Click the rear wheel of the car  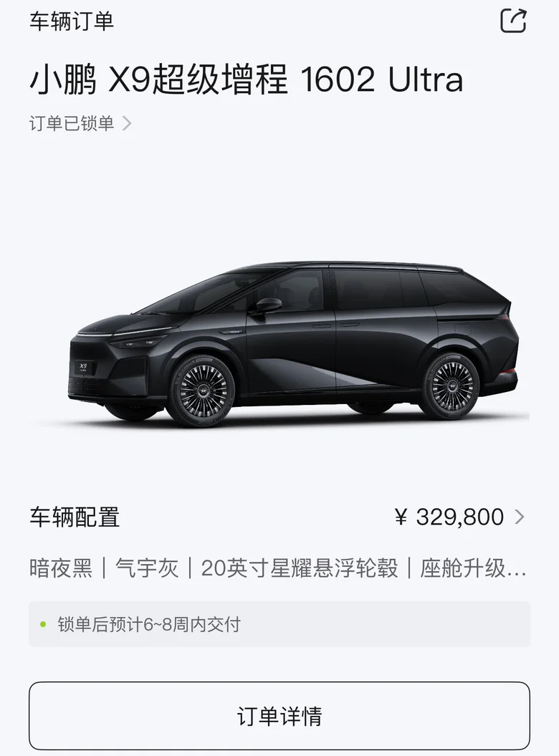(x=450, y=386)
